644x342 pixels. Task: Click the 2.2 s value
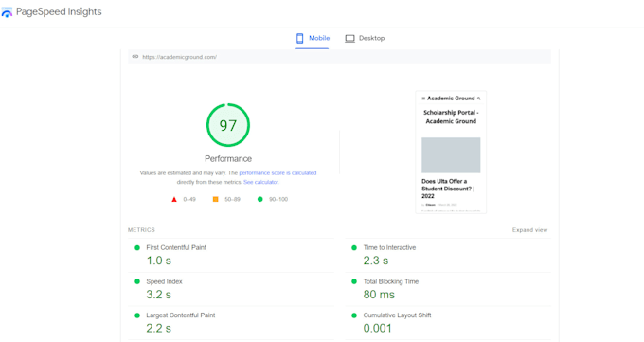coord(159,329)
